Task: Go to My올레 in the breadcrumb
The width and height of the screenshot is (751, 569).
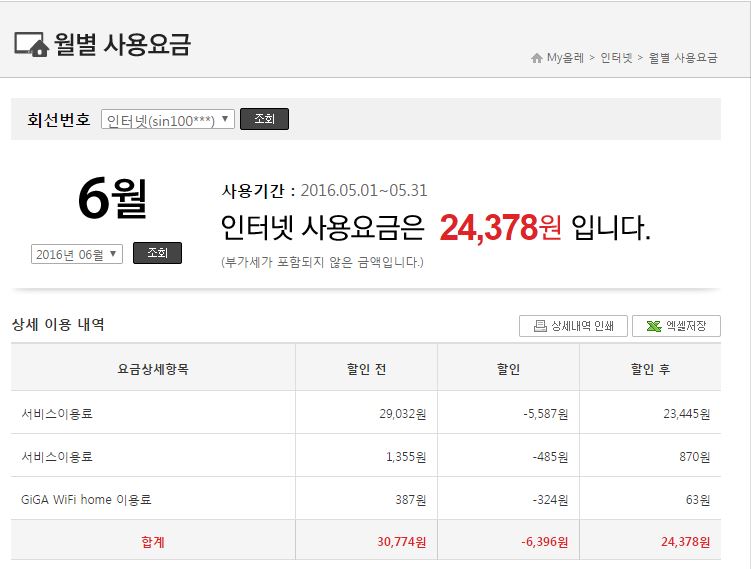Action: pos(565,58)
